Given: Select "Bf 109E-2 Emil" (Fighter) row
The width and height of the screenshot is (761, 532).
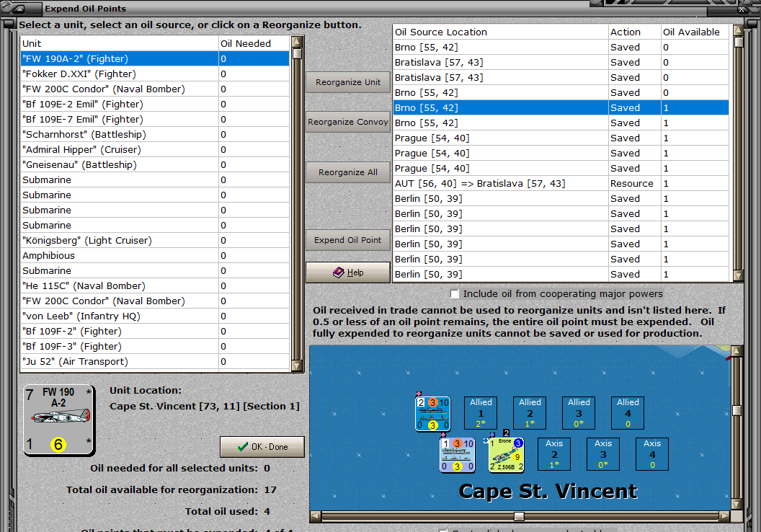Looking at the screenshot, I should (155, 104).
